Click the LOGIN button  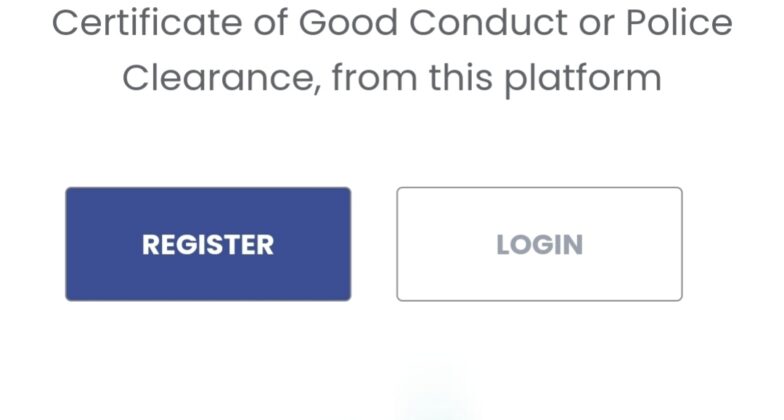pyautogui.click(x=539, y=244)
